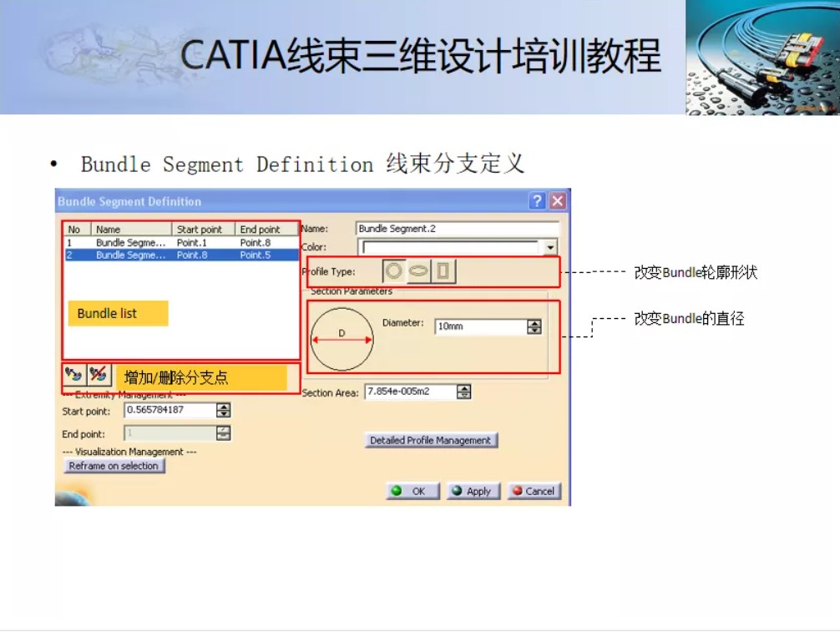The height and width of the screenshot is (632, 840).
Task: Click the add branch point icon
Action: click(x=72, y=374)
